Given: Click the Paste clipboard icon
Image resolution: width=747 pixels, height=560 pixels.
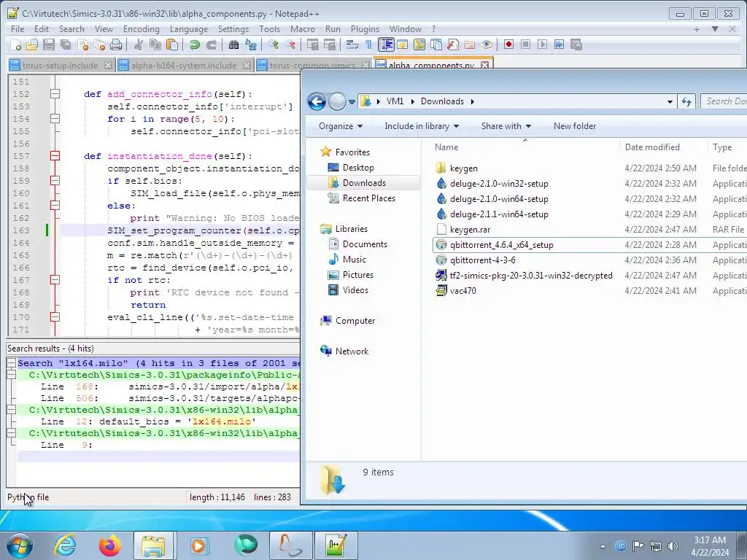Looking at the screenshot, I should click(x=172, y=44).
